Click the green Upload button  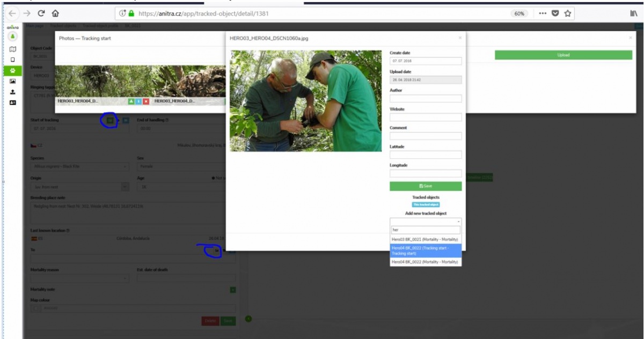click(x=563, y=55)
